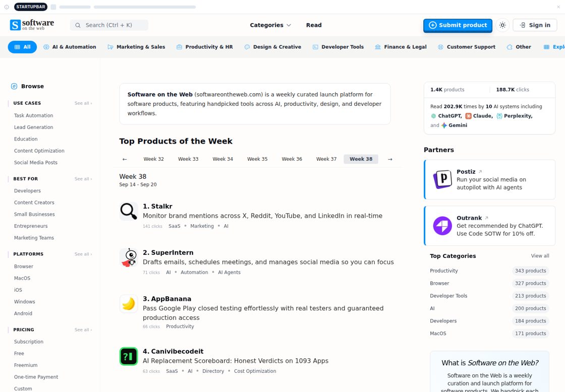Open the external link arrow next to Outrank

pyautogui.click(x=486, y=218)
